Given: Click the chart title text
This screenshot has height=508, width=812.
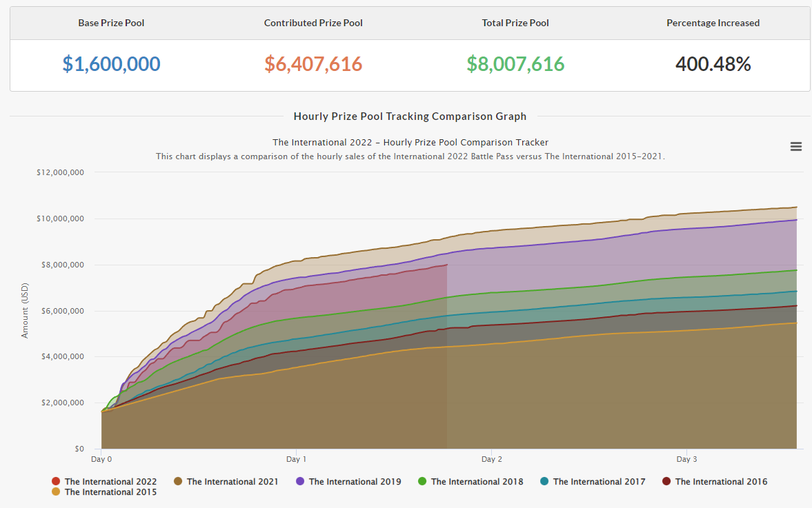Looking at the screenshot, I should [410, 143].
